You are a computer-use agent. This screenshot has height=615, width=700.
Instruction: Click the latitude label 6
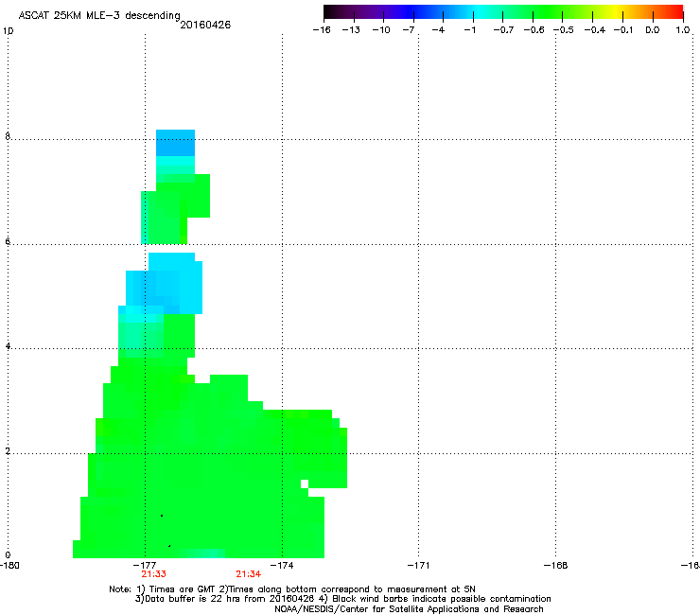8,241
